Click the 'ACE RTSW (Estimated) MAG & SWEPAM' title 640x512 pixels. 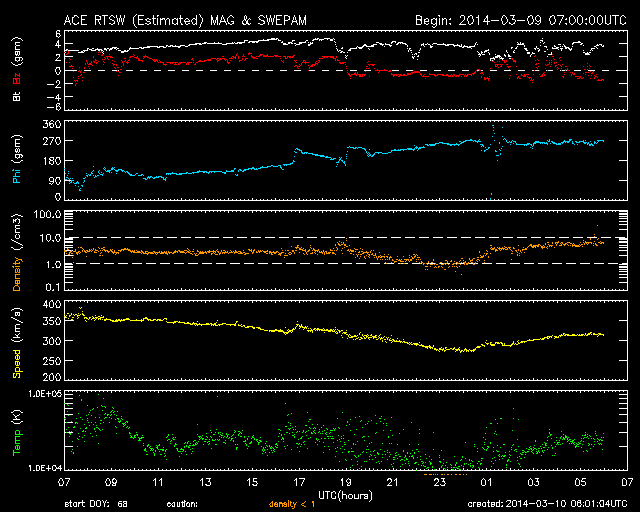pos(185,21)
